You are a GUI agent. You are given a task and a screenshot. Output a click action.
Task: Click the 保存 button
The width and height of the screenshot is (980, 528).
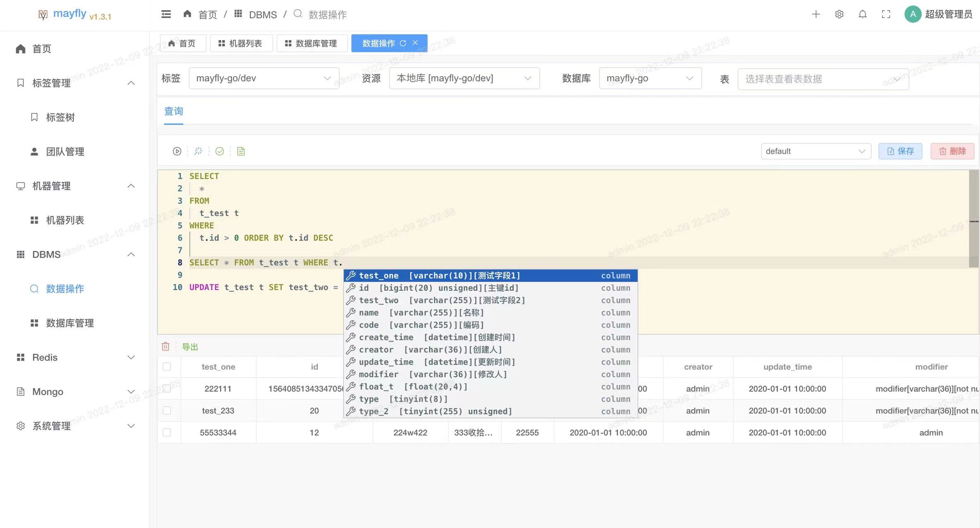(900, 151)
